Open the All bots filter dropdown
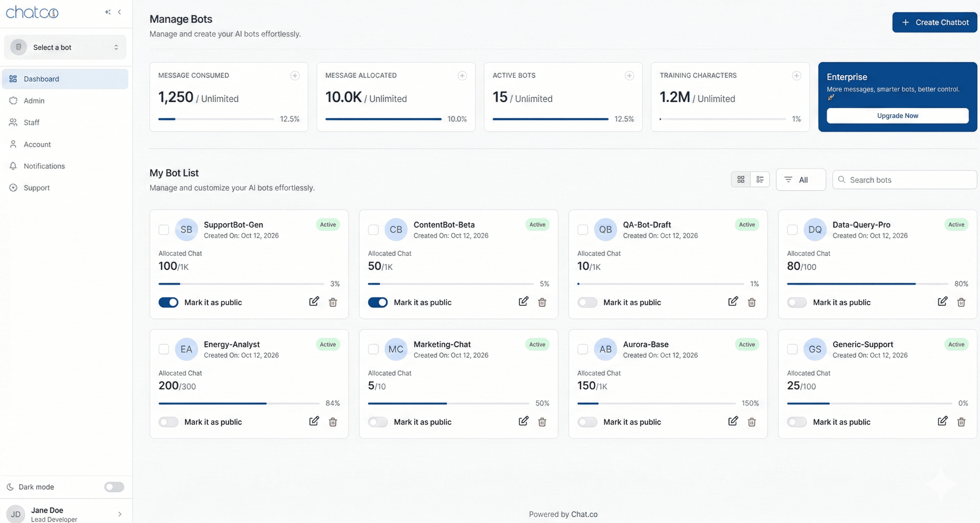The image size is (980, 523). 800,179
